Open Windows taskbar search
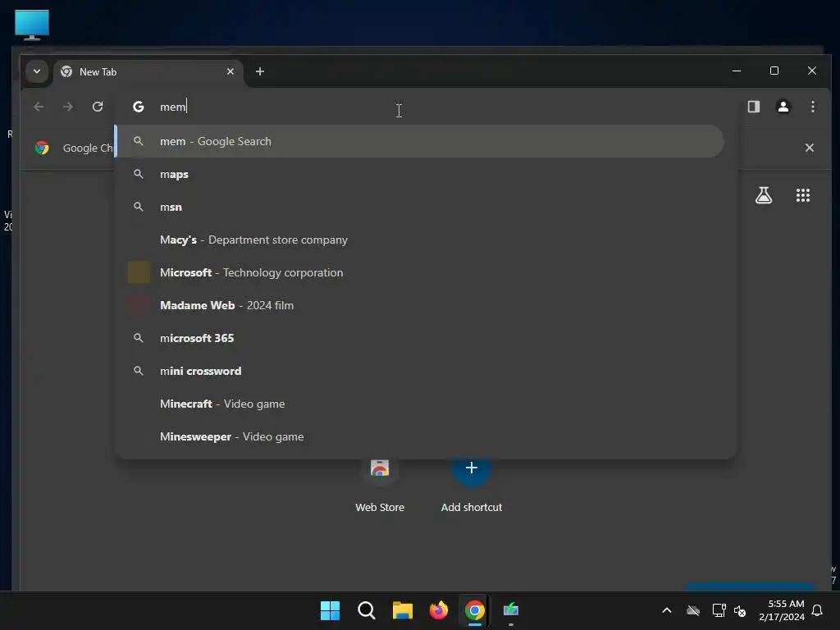This screenshot has width=840, height=630. [367, 610]
